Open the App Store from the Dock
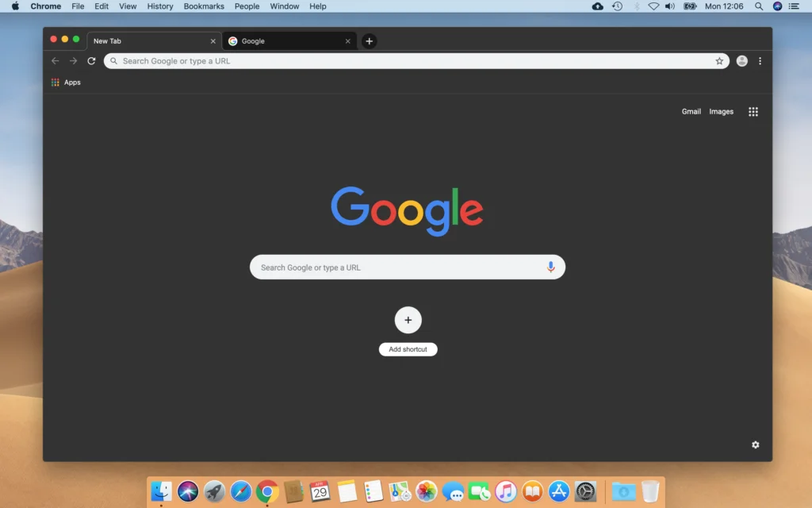 (x=559, y=491)
